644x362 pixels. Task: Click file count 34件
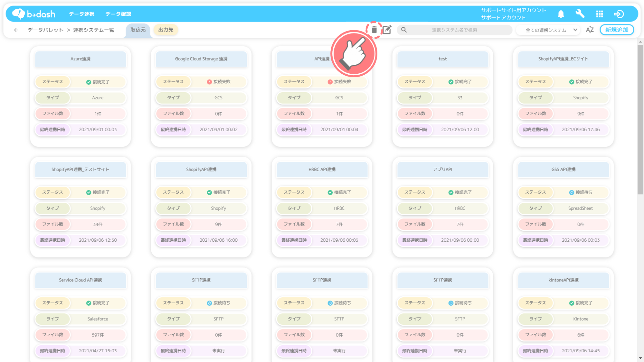click(98, 224)
